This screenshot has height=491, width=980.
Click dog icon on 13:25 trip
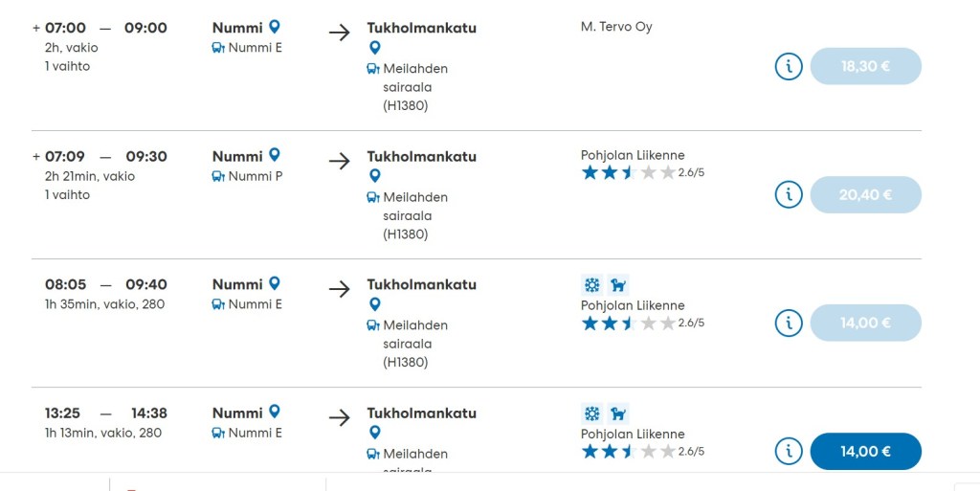tap(618, 413)
